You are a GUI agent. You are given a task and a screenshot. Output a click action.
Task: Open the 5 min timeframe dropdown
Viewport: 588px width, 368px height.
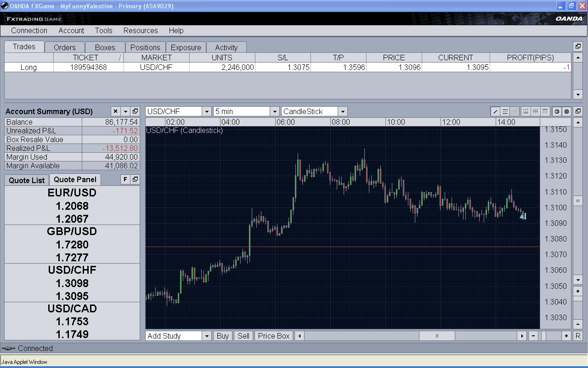tap(274, 111)
